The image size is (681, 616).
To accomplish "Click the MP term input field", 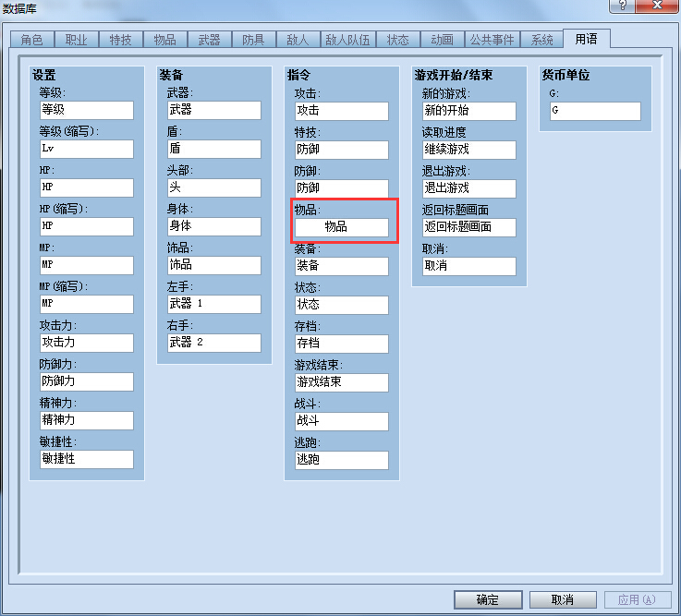I will point(87,265).
